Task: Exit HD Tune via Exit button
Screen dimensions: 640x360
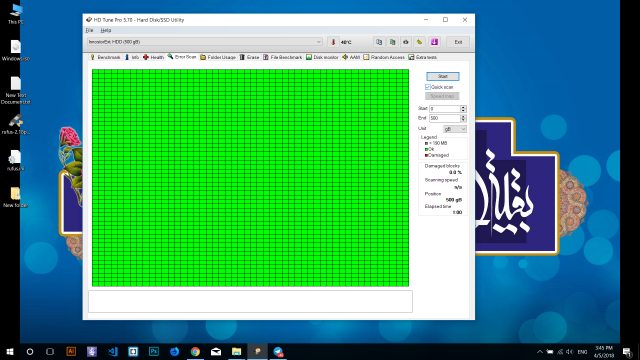Action: [458, 42]
